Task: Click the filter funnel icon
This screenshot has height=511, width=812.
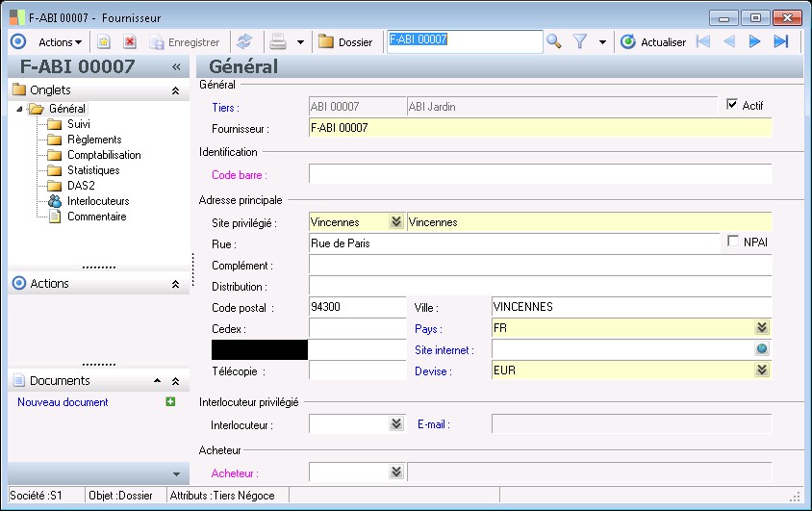Action: tap(580, 41)
